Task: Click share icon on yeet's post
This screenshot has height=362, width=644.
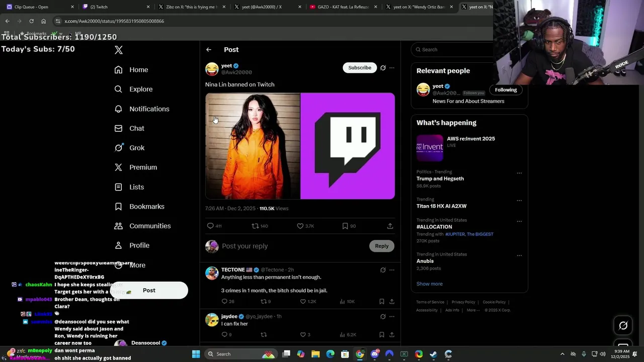Action: coord(390,226)
